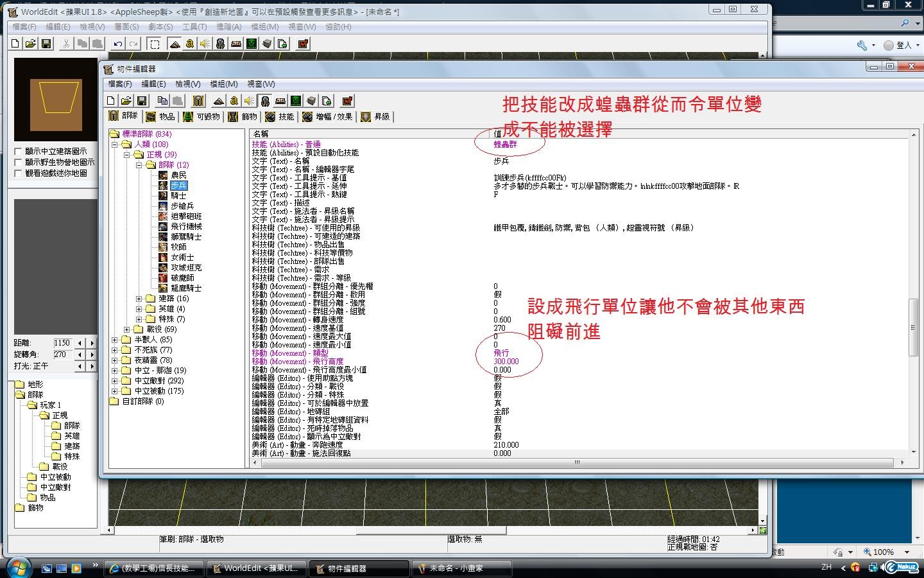The height and width of the screenshot is (578, 924).
Task: Select the 騎士 unit in the tree
Action: click(178, 195)
